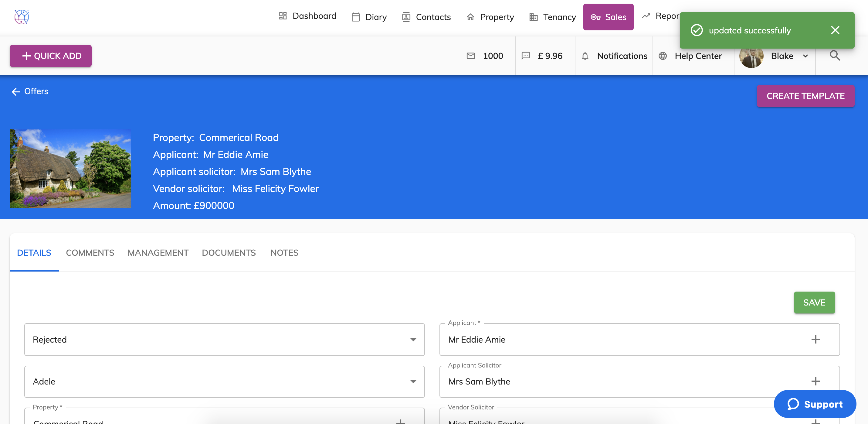This screenshot has width=868, height=424.
Task: Go back to Offers with arrow
Action: click(x=16, y=92)
